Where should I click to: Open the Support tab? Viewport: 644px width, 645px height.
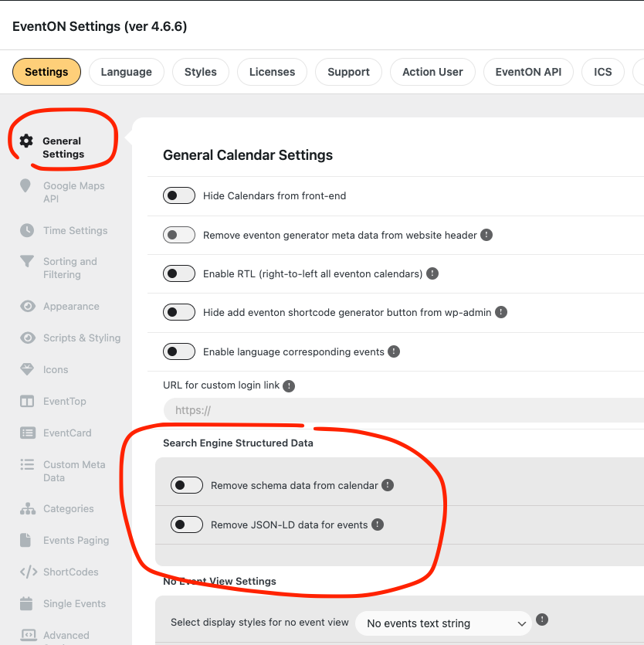(348, 72)
